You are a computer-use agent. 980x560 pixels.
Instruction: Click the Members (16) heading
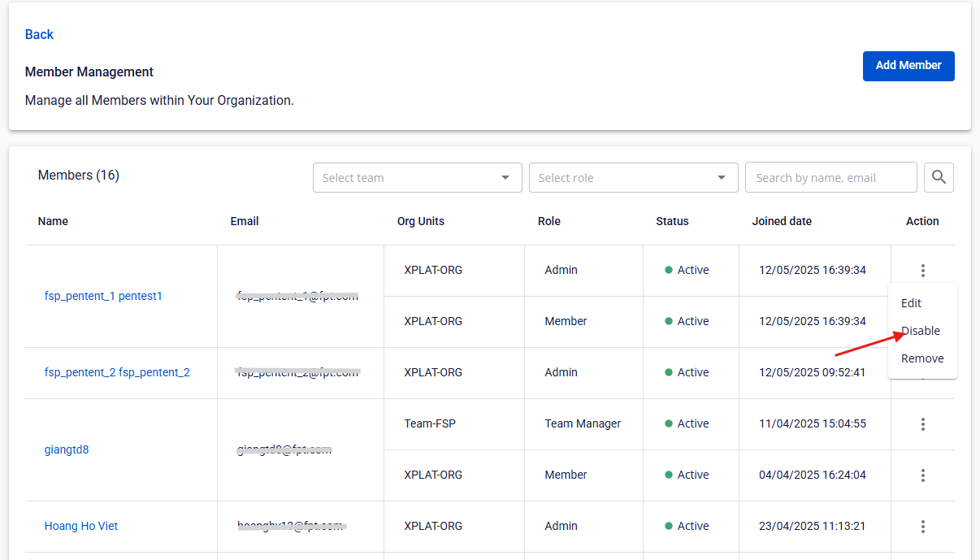pyautogui.click(x=79, y=176)
